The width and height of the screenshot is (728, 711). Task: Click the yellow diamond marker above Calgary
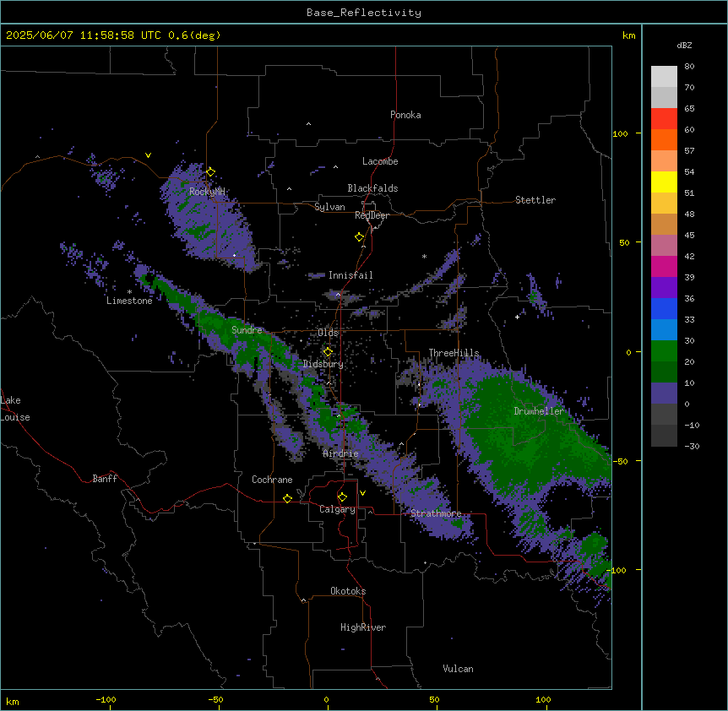click(342, 497)
